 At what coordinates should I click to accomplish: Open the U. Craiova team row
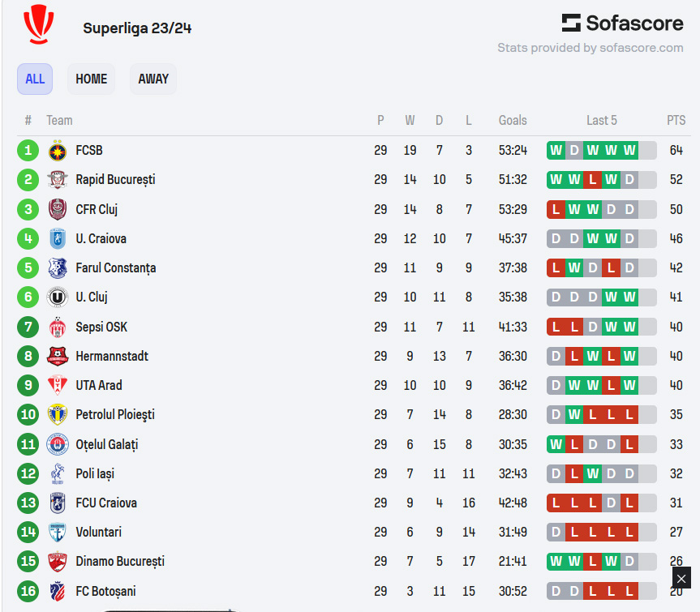(354, 238)
